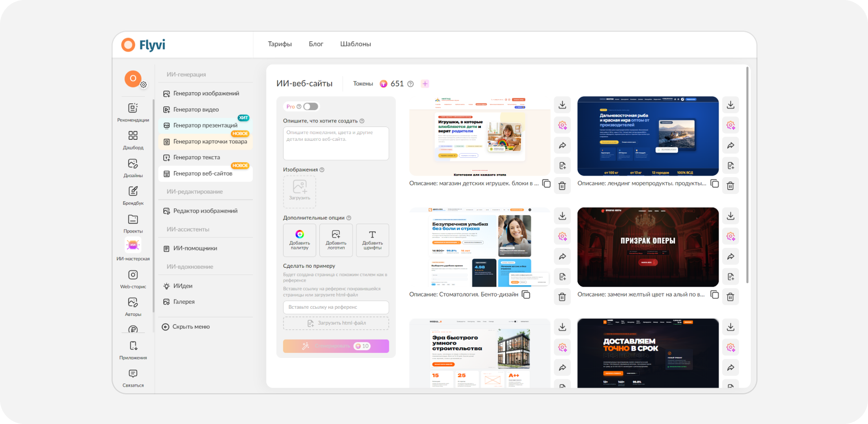The image size is (868, 424).
Task: Open the Брендбук sidebar section
Action: pyautogui.click(x=133, y=196)
